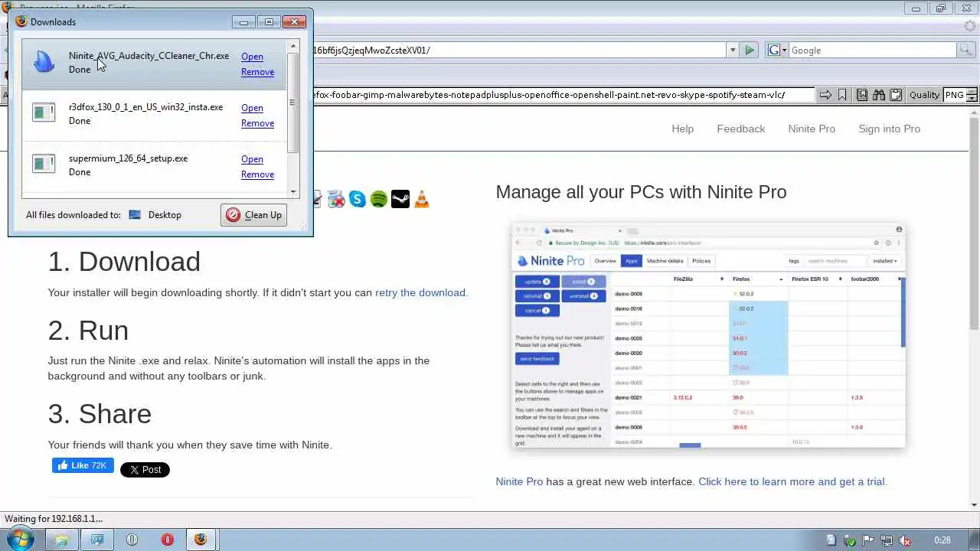Click the Facebook Like 72K button
Viewport: 980px width, 551px height.
point(83,465)
